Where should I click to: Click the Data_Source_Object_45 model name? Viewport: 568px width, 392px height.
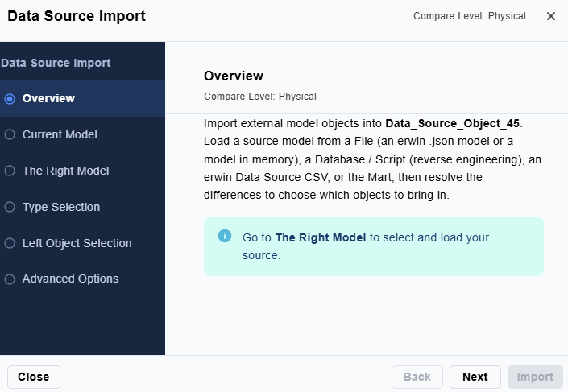(x=453, y=123)
